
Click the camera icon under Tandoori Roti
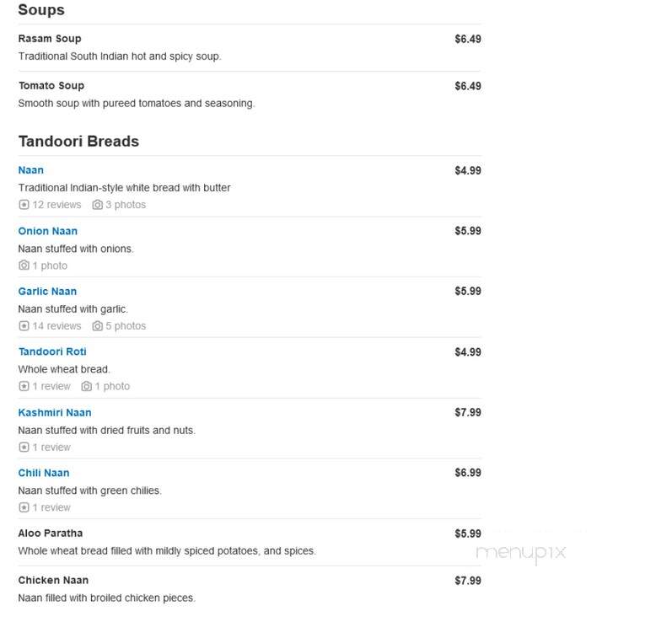tap(87, 386)
